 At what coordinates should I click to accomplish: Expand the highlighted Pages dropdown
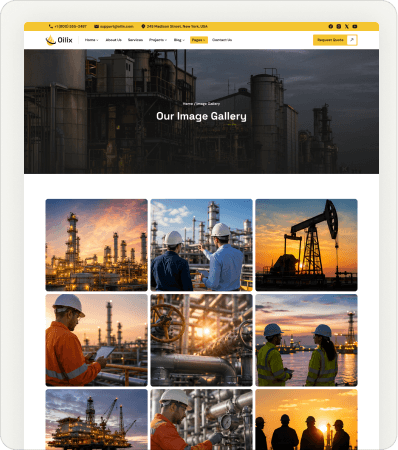click(x=199, y=40)
